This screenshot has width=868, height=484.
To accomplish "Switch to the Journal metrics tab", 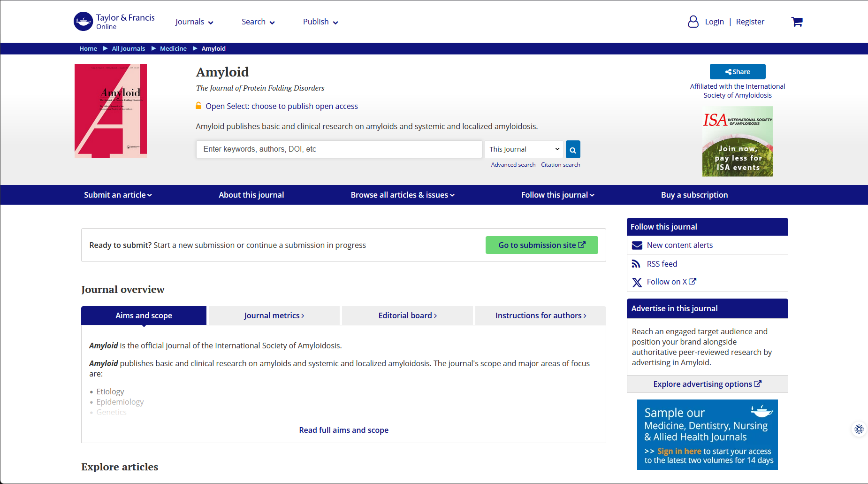I will click(x=274, y=315).
